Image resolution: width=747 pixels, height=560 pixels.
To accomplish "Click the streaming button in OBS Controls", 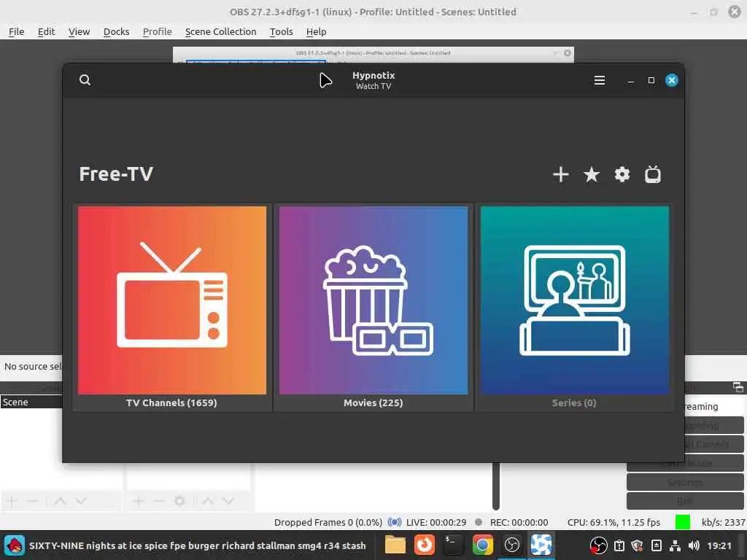I will pos(713,406).
